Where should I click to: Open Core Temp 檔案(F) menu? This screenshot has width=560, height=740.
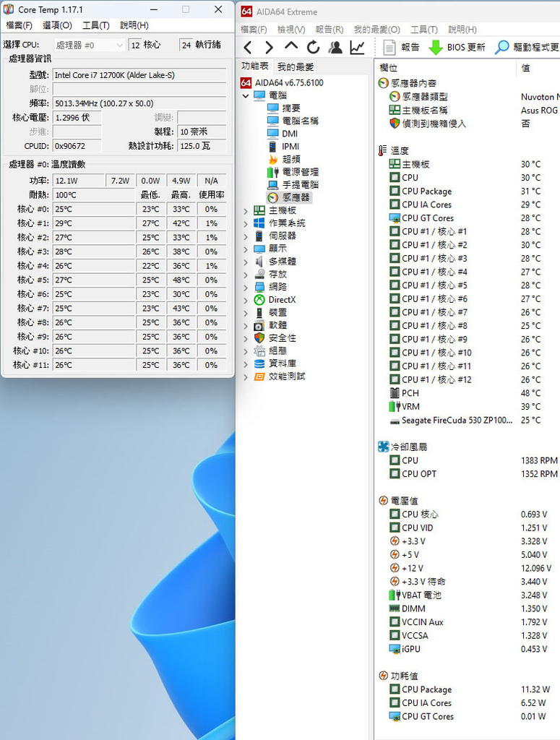click(x=19, y=25)
